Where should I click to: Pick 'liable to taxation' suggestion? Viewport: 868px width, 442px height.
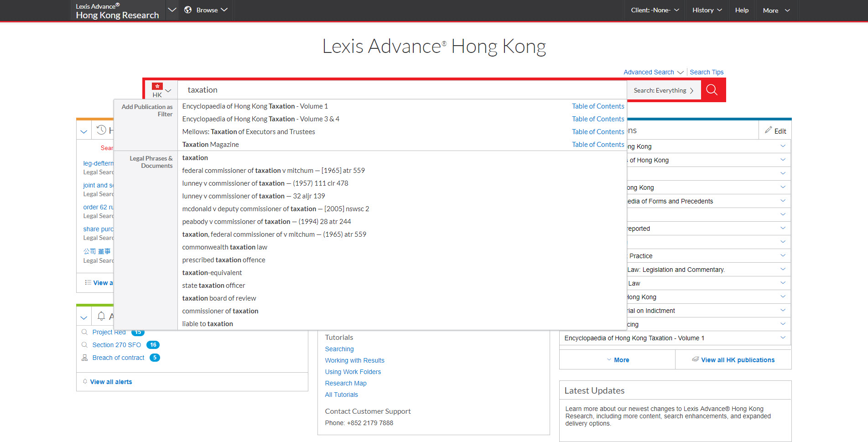pyautogui.click(x=208, y=324)
